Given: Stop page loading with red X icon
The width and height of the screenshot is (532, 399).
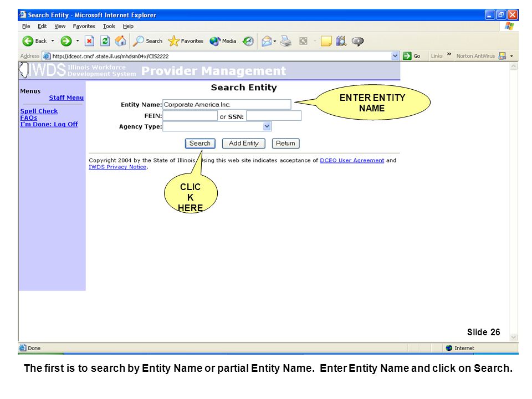Looking at the screenshot, I should pos(89,41).
